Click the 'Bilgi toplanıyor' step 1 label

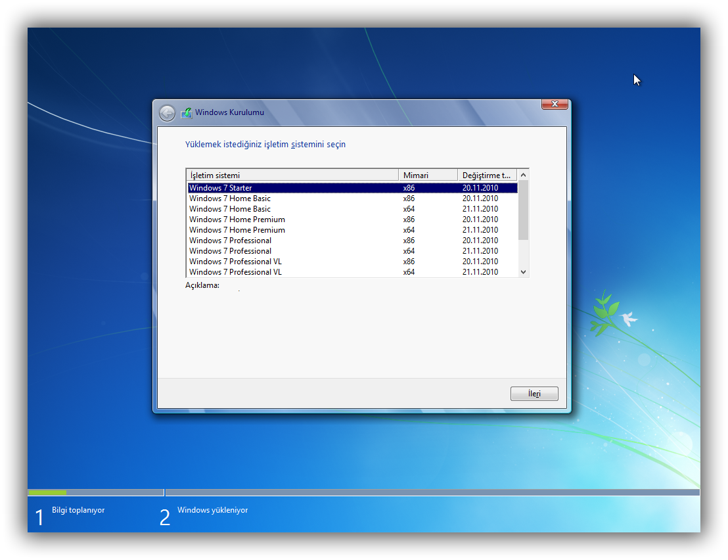78,510
